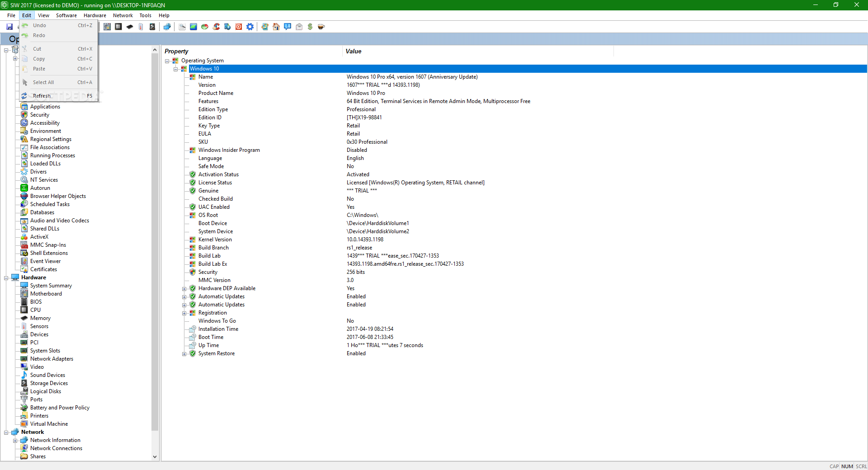This screenshot has height=470, width=868.
Task: Click tree scrollbar down arrow
Action: pos(155,456)
